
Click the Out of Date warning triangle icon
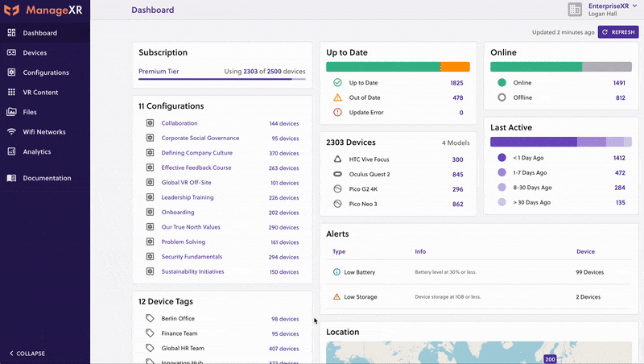[337, 97]
